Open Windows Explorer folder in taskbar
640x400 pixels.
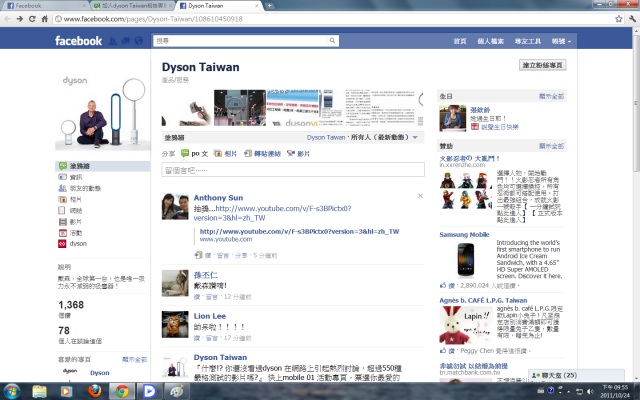point(39,391)
